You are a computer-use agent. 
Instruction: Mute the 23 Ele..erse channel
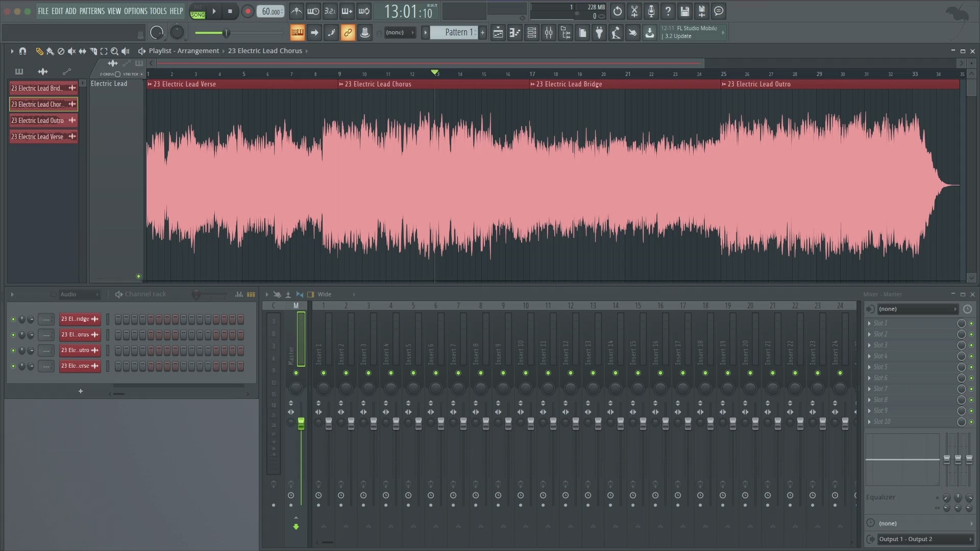click(13, 366)
